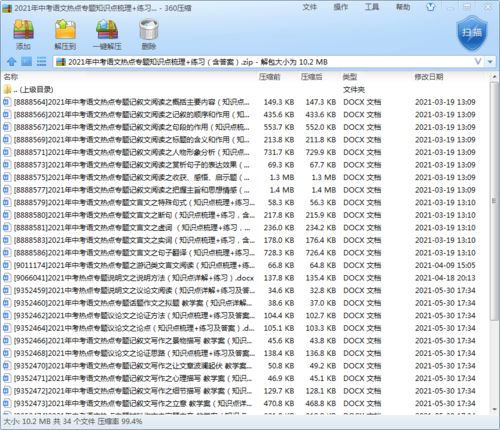The width and height of the screenshot is (500, 430).
Task: Sort by 压缩前 column header
Action: tap(269, 77)
